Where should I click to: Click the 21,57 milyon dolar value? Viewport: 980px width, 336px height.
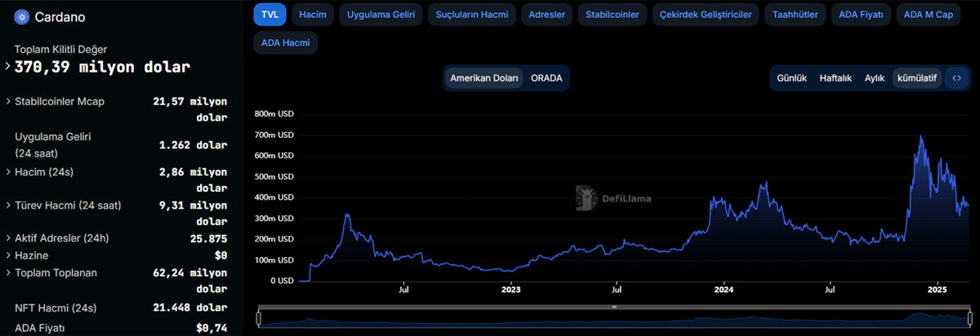[189, 110]
